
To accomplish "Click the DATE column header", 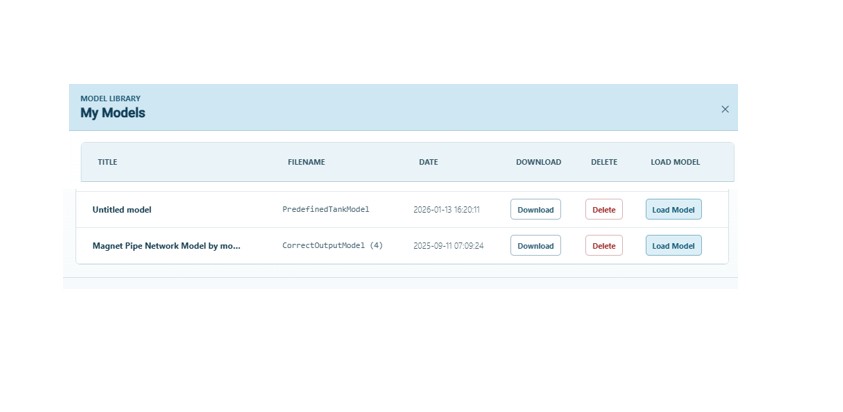I will coord(428,162).
